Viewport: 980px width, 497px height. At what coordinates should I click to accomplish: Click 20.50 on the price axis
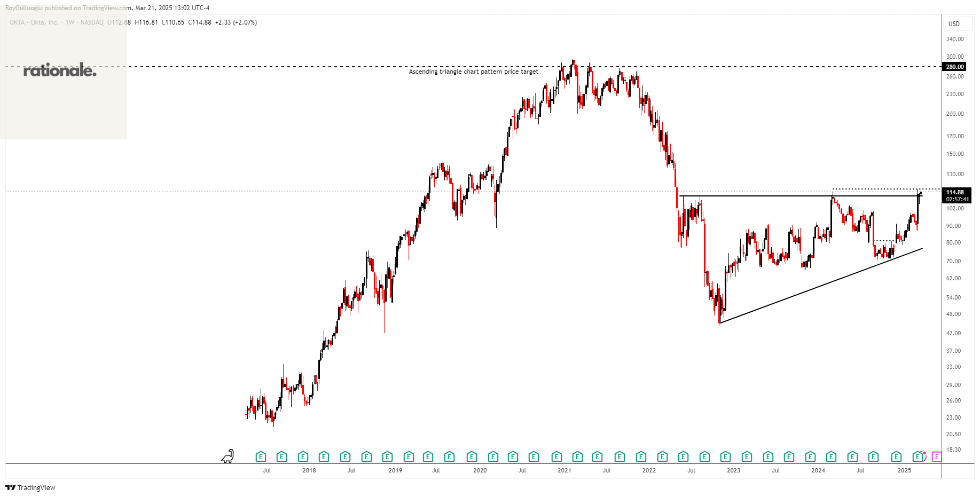(953, 434)
